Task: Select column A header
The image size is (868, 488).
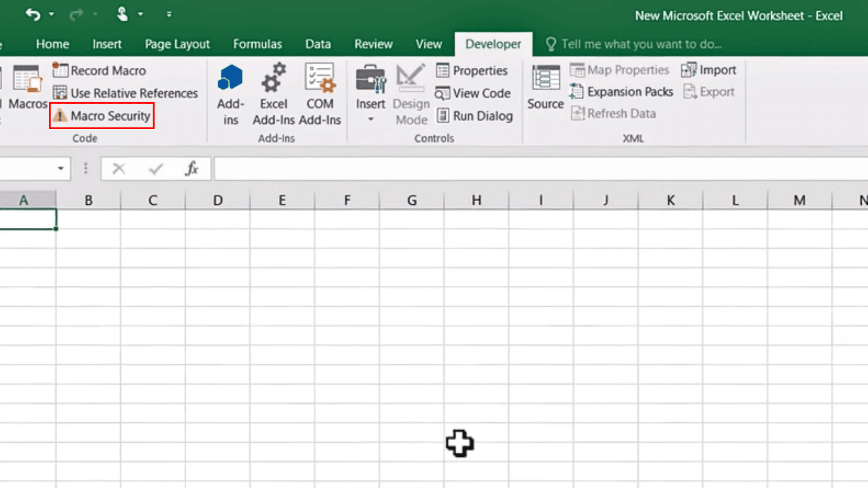Action: (28, 200)
